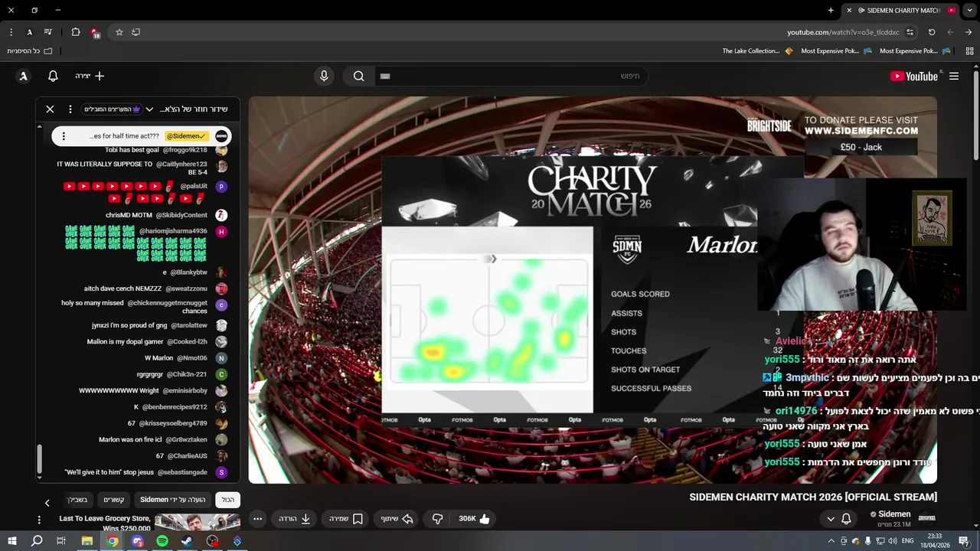
Task: Download the video with הורדה button
Action: 295,519
